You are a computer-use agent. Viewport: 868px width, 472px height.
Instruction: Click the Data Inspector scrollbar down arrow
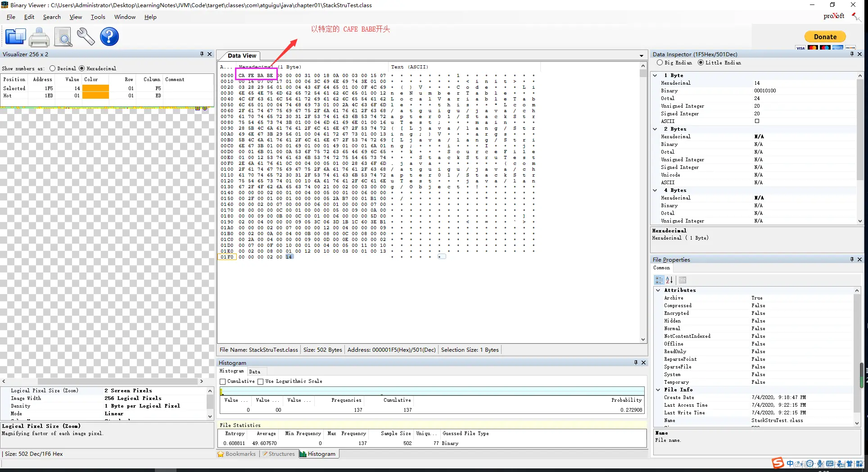[860, 221]
